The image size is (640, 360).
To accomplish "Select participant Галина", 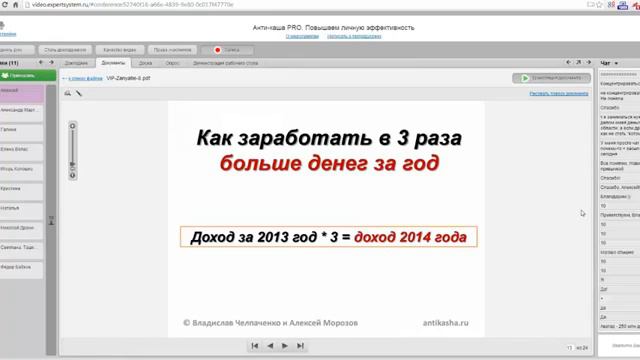I will [x=22, y=133].
